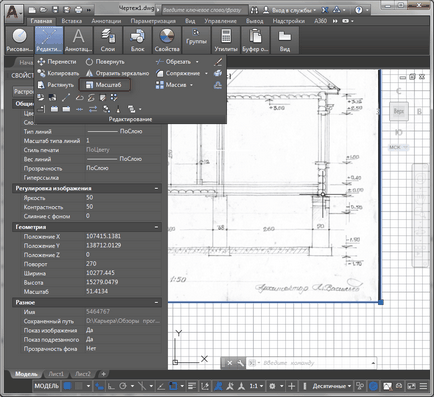Expand the Десятичные units dropdown
The image size is (434, 397).
tap(331, 386)
